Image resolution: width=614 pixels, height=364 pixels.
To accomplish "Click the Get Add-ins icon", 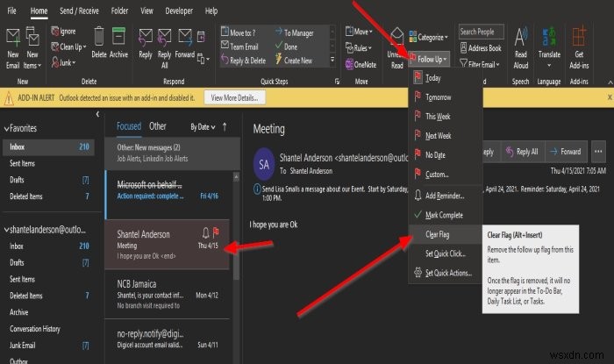I will (579, 37).
